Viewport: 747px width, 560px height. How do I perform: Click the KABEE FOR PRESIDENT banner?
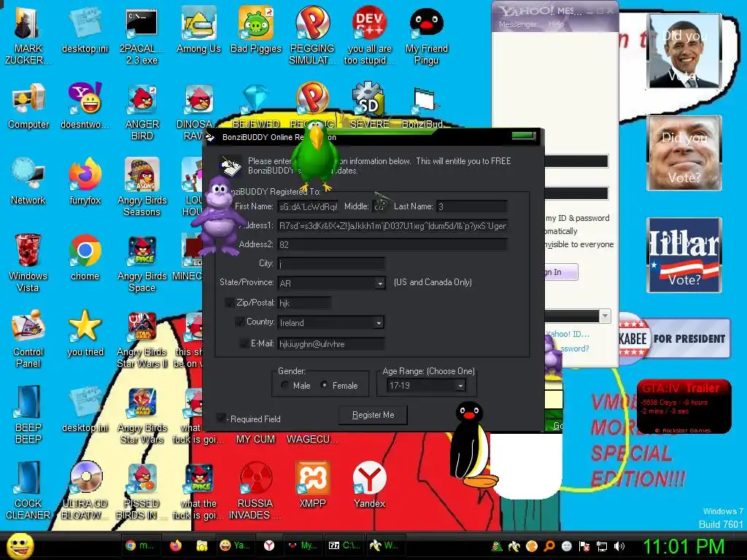tap(675, 338)
